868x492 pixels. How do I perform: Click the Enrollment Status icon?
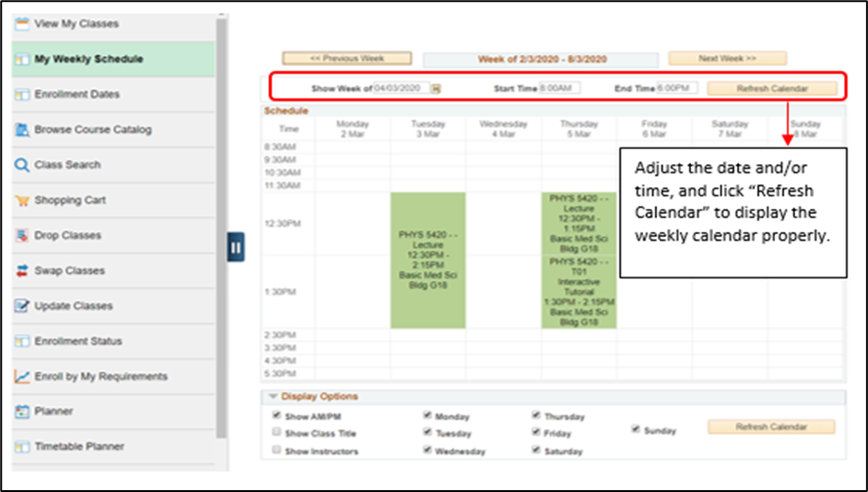point(21,342)
